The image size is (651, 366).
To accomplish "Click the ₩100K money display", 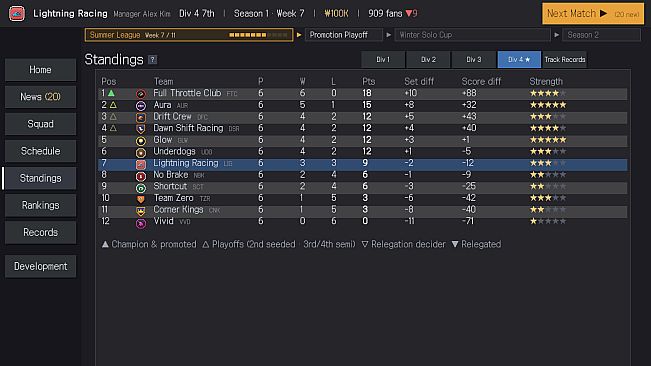I will (336, 13).
